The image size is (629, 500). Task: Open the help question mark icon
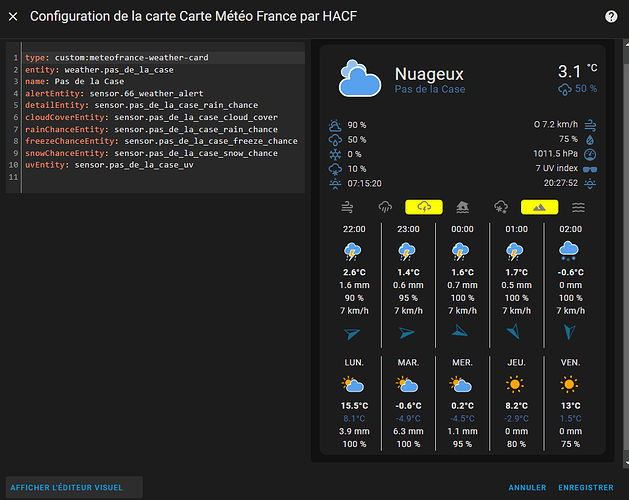point(611,16)
